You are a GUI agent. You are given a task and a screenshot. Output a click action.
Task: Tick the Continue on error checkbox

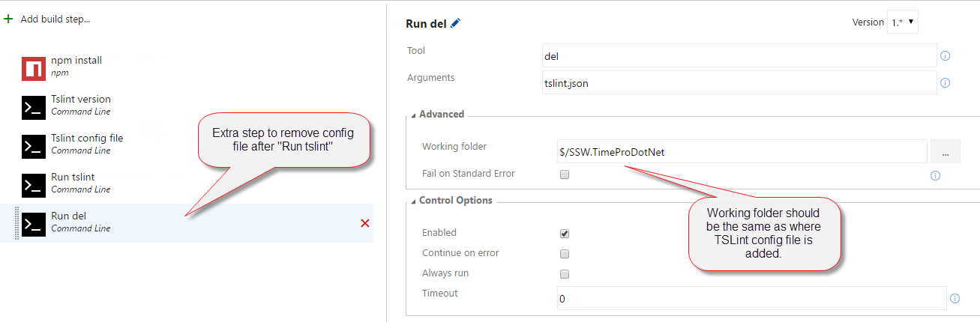pyautogui.click(x=565, y=254)
